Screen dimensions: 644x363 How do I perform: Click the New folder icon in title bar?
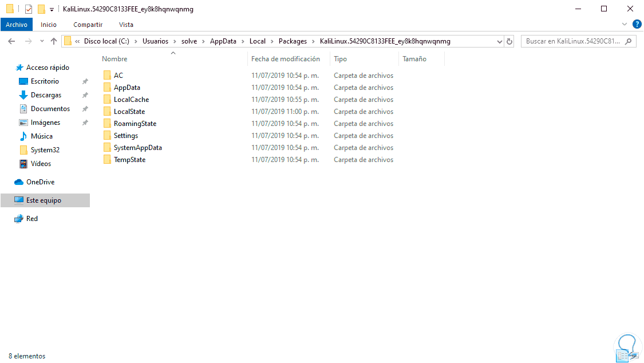tap(41, 9)
